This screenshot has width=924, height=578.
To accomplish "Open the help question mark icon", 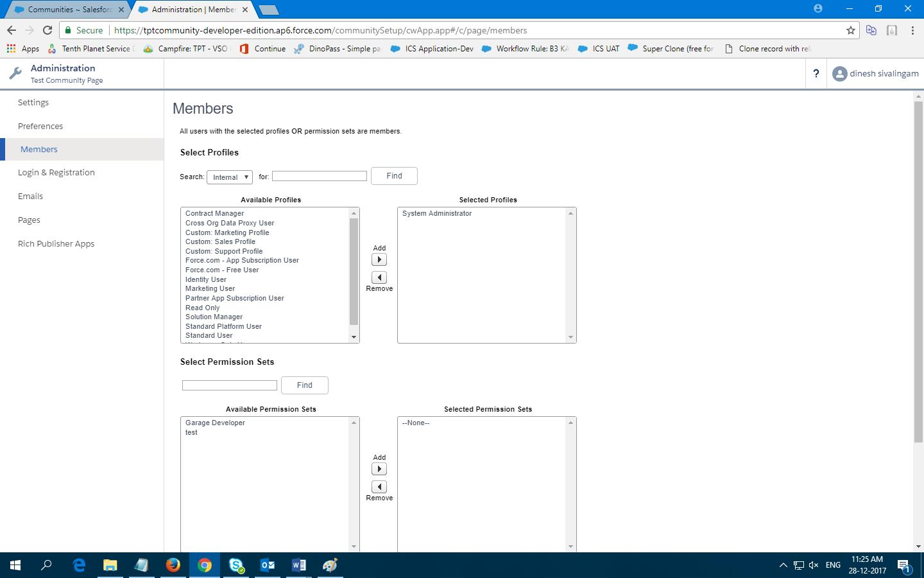I will point(816,74).
